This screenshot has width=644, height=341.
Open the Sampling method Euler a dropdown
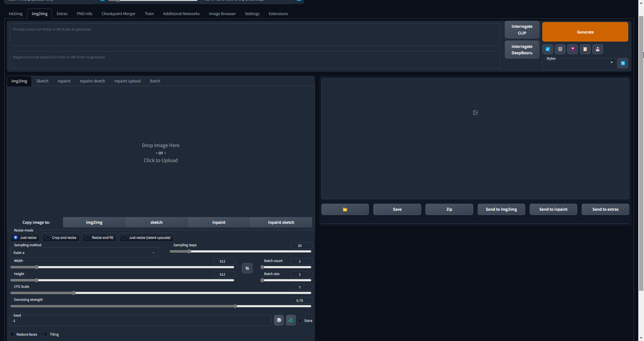pyautogui.click(x=84, y=253)
